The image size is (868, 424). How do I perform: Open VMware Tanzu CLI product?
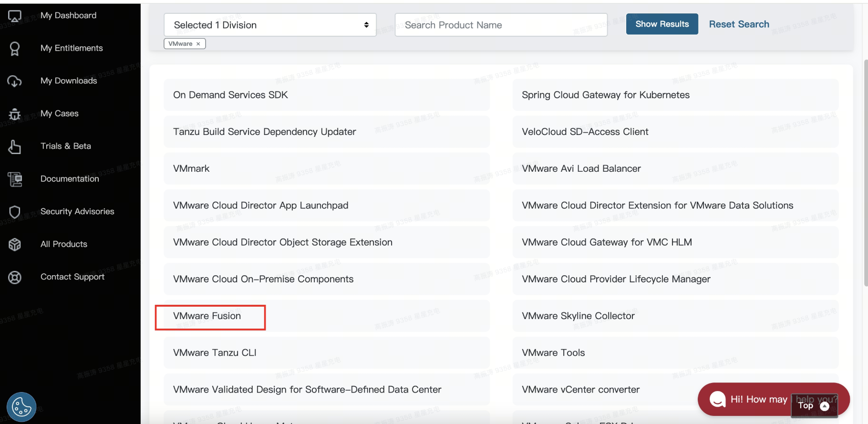click(x=327, y=352)
